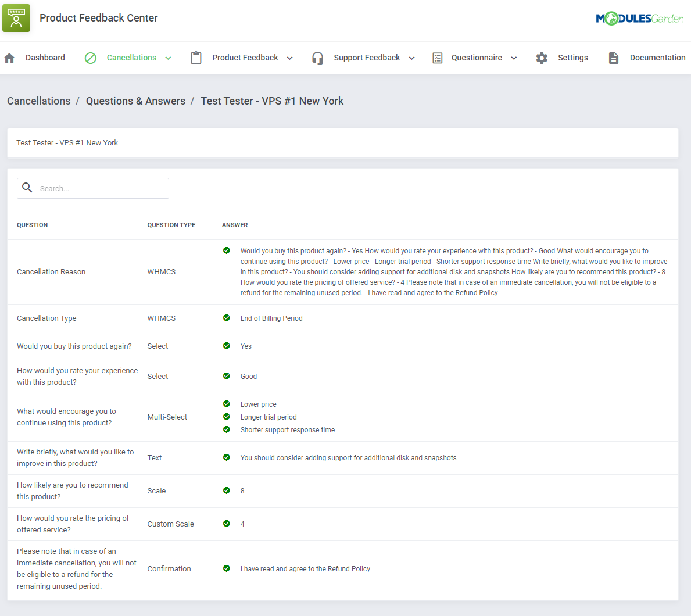This screenshot has height=616, width=691.
Task: Click the 'Multi-Select' question type cell
Action: (167, 417)
